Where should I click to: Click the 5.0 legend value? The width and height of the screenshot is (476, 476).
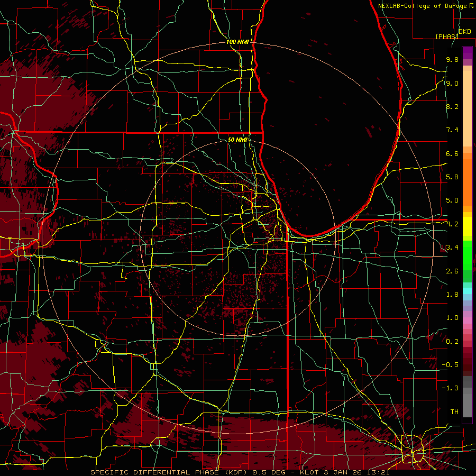[452, 200]
